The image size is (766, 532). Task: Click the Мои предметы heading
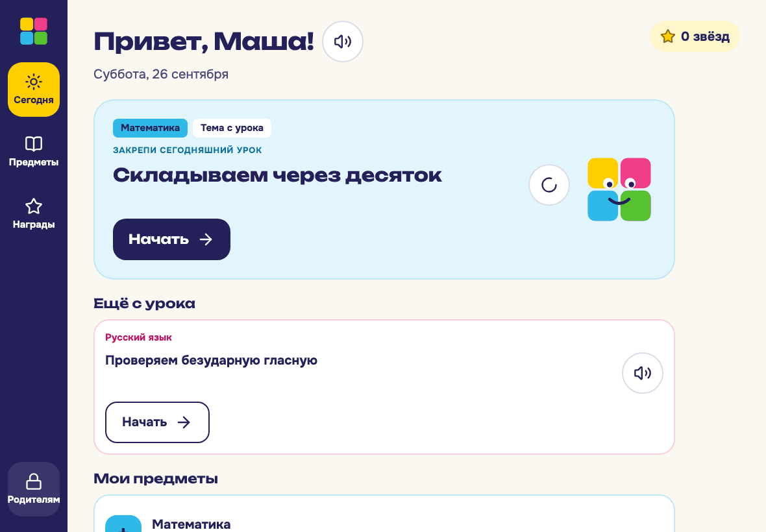[155, 478]
